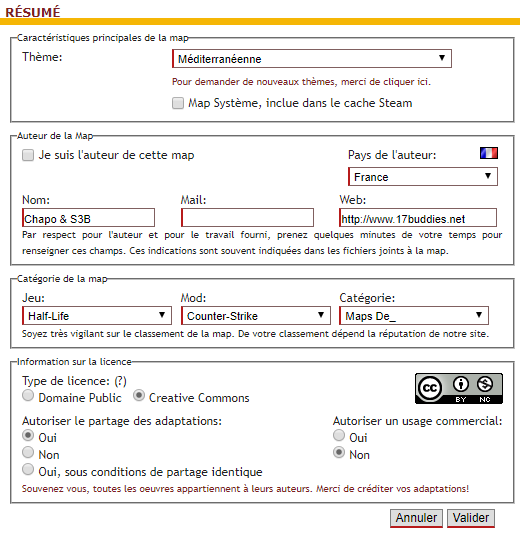523x538 pixels.
Task: Click the French flag icon
Action: pyautogui.click(x=489, y=153)
